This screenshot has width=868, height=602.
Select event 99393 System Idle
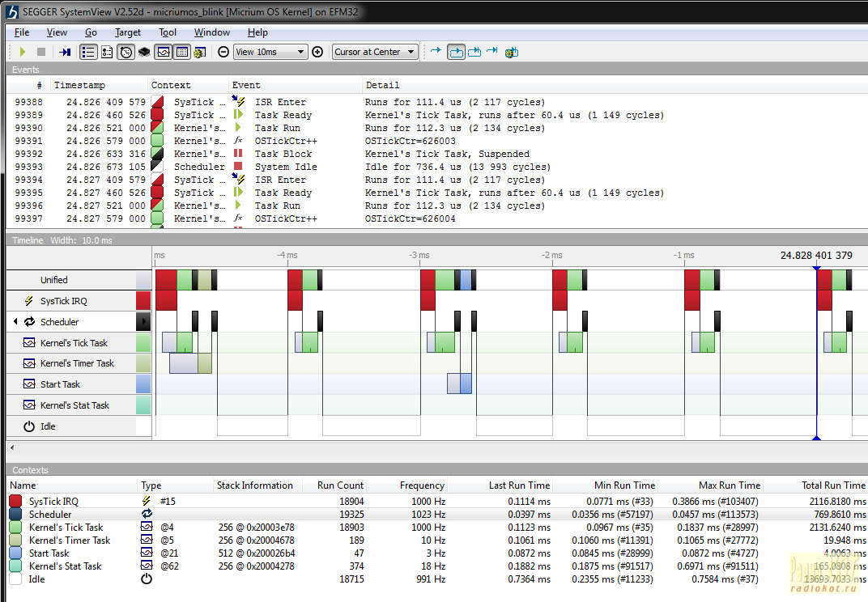pyautogui.click(x=436, y=167)
